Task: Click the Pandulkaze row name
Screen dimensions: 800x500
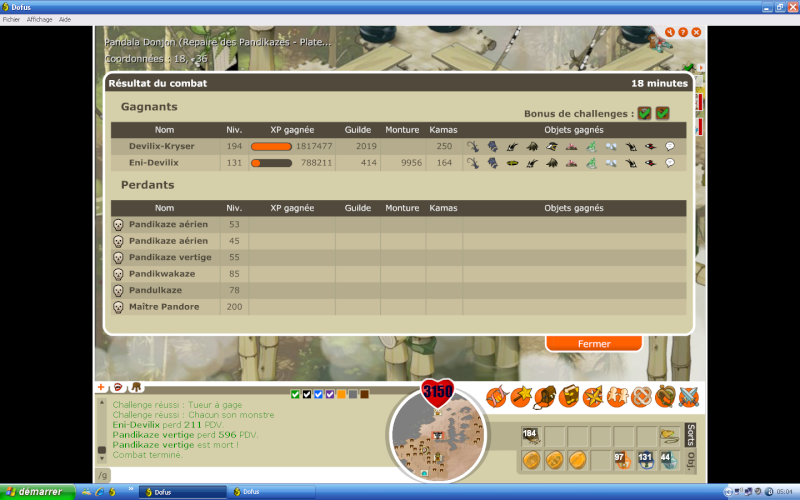Action: (155, 290)
